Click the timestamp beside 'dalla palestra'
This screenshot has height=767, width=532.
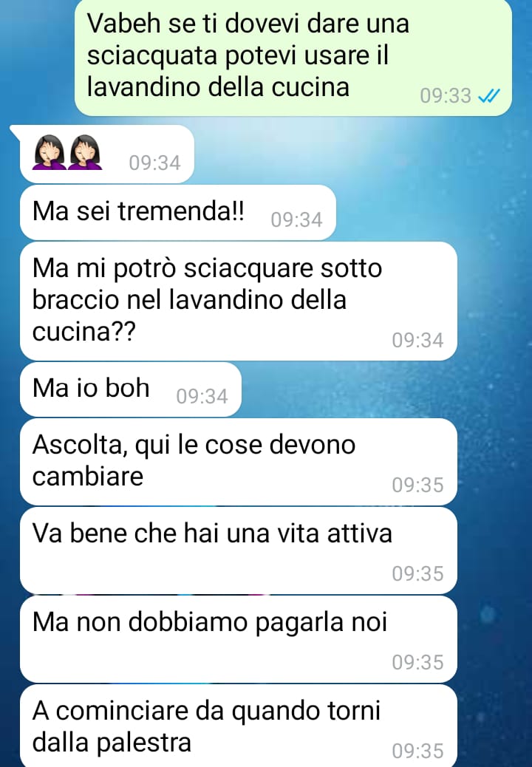417,751
